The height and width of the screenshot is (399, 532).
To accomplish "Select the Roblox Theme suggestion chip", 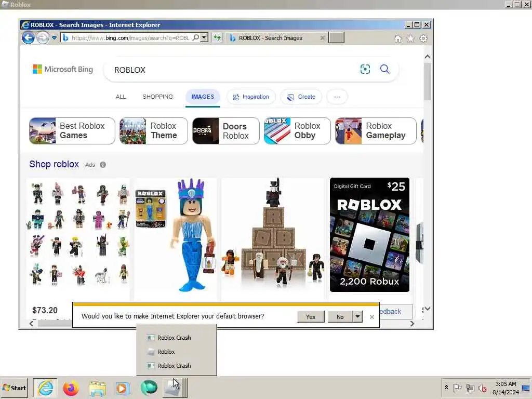I will (x=153, y=130).
